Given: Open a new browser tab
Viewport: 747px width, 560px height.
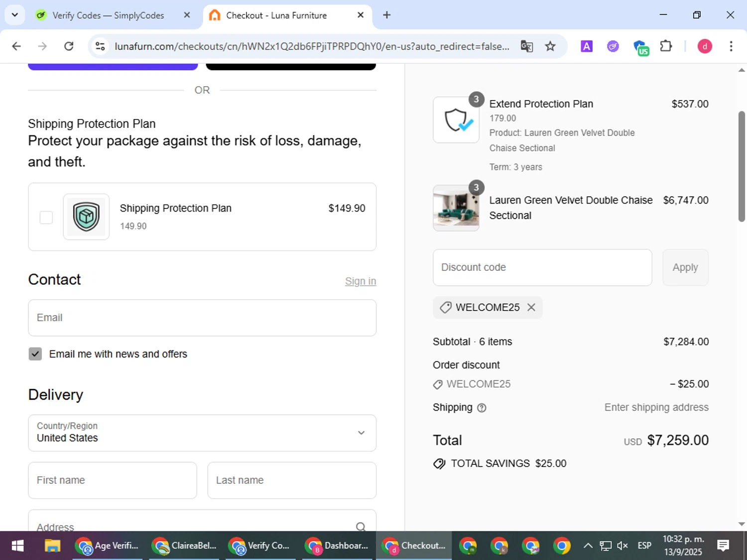Looking at the screenshot, I should (387, 15).
